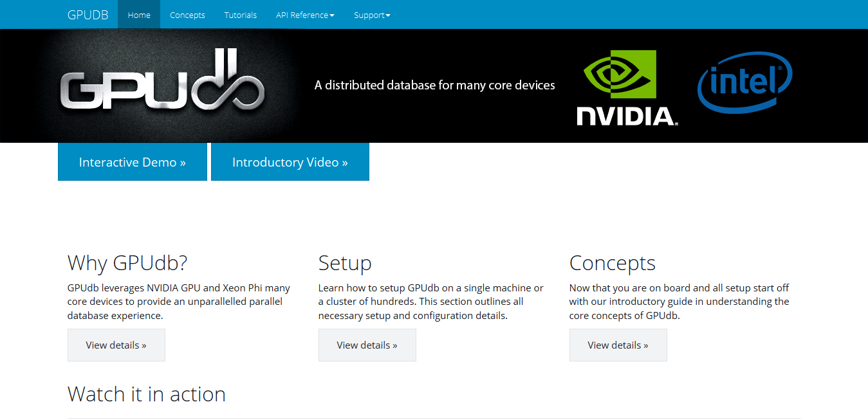Click View details under the Setup section

click(367, 345)
